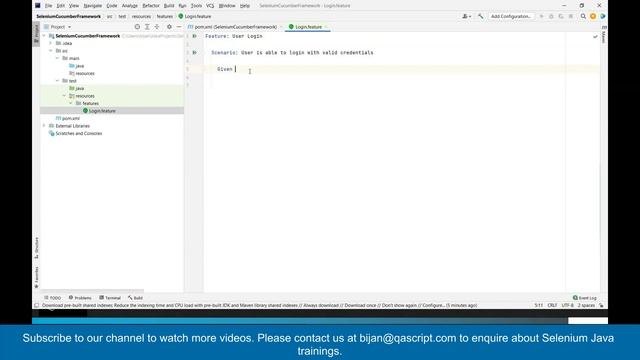Screen dimensions: 640x360
Task: Click the CRLF line separator widget
Action: [552, 305]
